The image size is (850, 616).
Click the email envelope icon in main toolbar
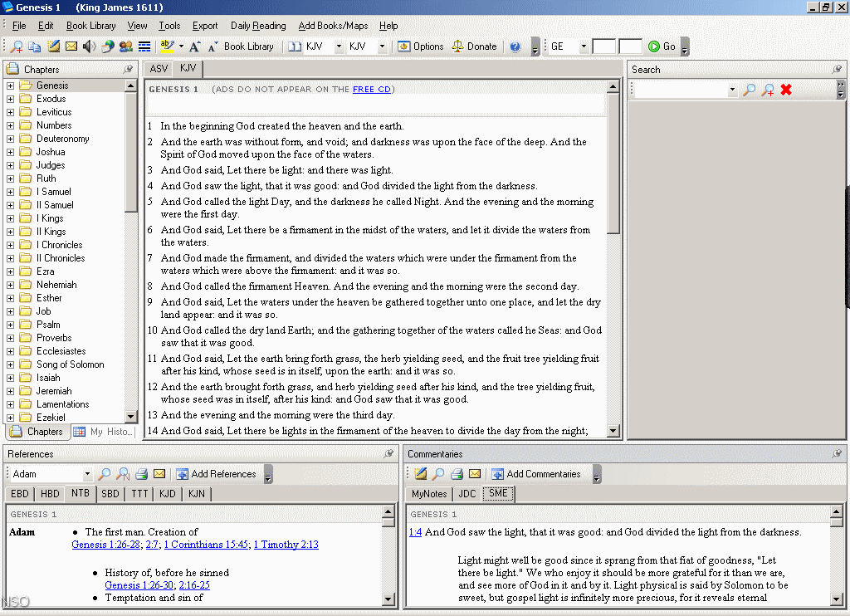[71, 46]
